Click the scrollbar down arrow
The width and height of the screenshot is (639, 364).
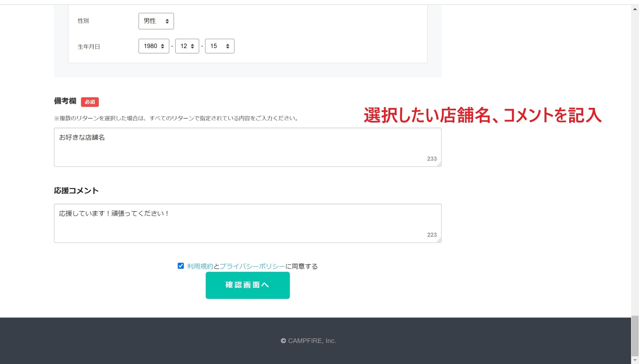(635, 360)
